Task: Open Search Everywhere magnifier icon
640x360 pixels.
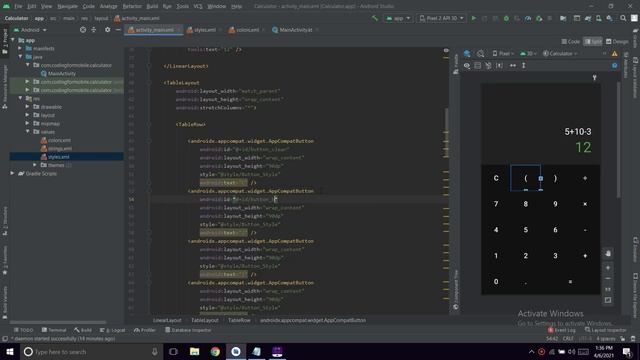Action: coord(623,18)
